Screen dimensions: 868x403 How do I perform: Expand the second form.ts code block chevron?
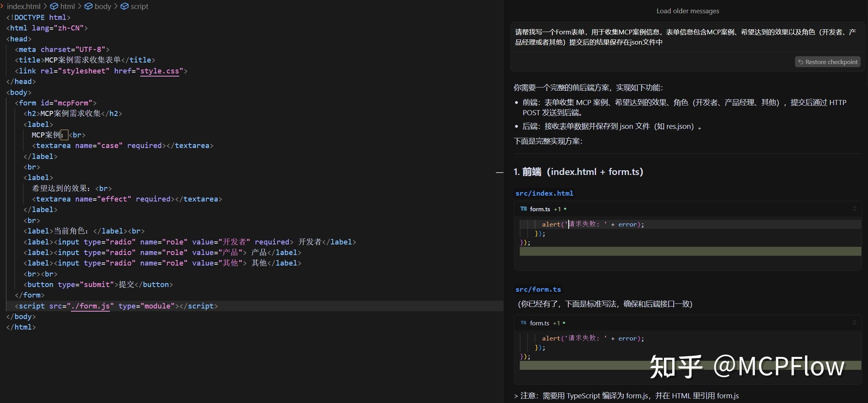point(854,323)
